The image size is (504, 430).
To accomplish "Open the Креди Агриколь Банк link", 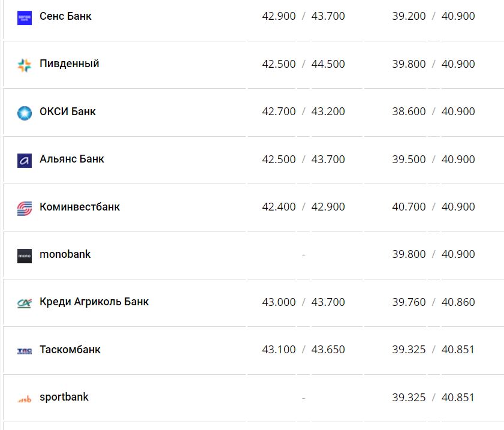I will [x=93, y=302].
